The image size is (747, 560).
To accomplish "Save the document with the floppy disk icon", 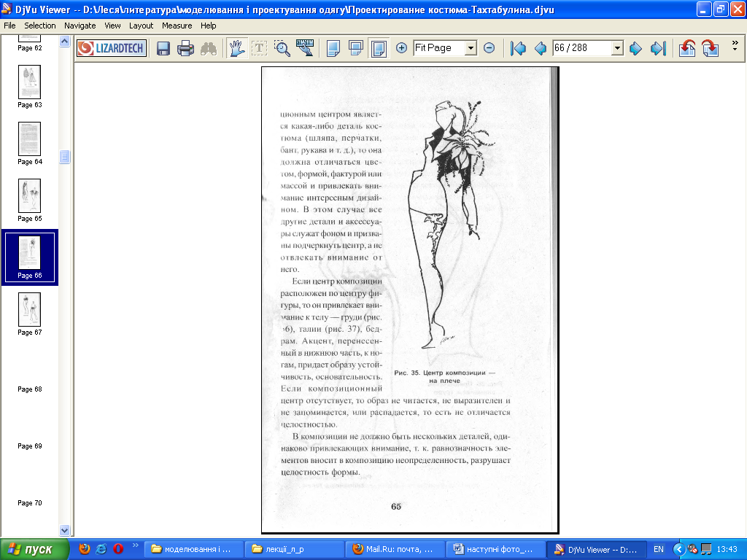I will pyautogui.click(x=163, y=48).
